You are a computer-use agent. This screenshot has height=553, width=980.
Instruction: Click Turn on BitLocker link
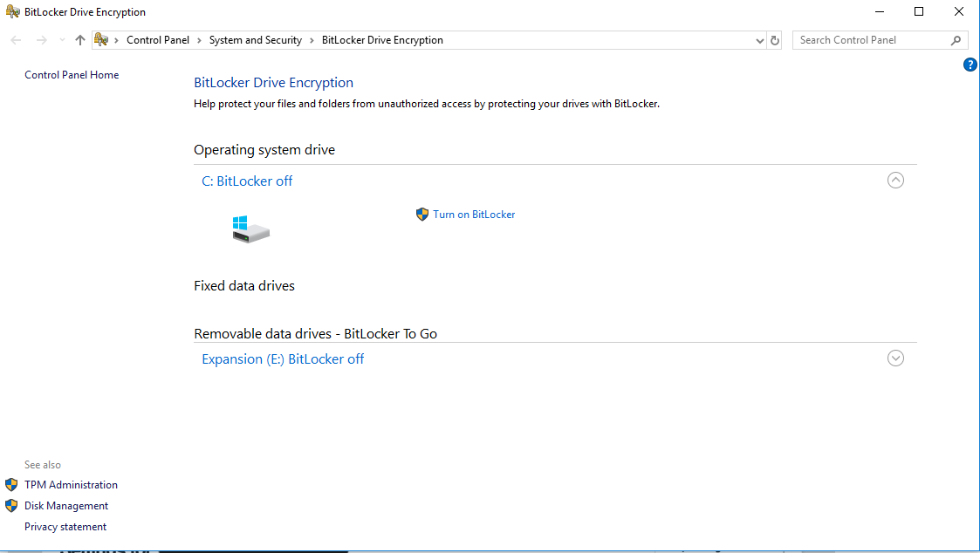474,215
